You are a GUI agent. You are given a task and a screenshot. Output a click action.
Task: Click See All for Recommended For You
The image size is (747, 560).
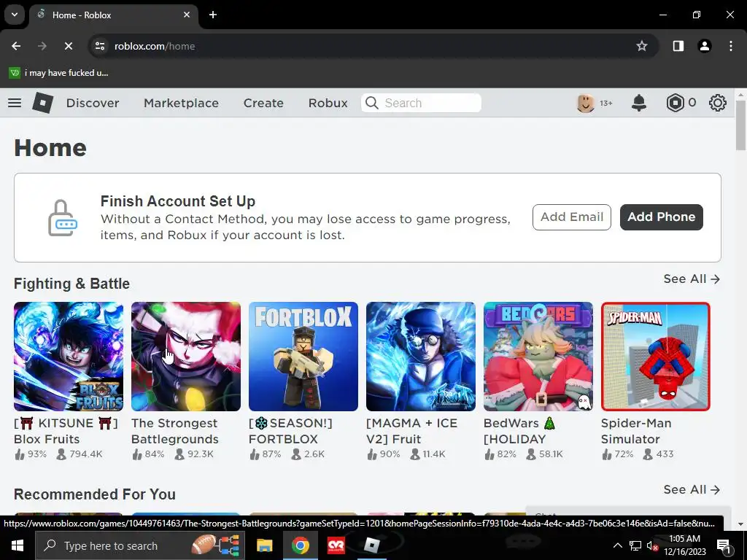(x=692, y=489)
